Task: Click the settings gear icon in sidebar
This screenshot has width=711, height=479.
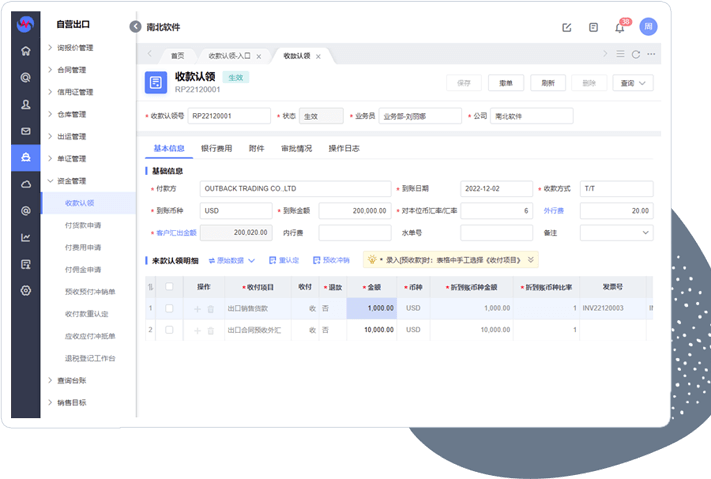Action: pos(26,290)
